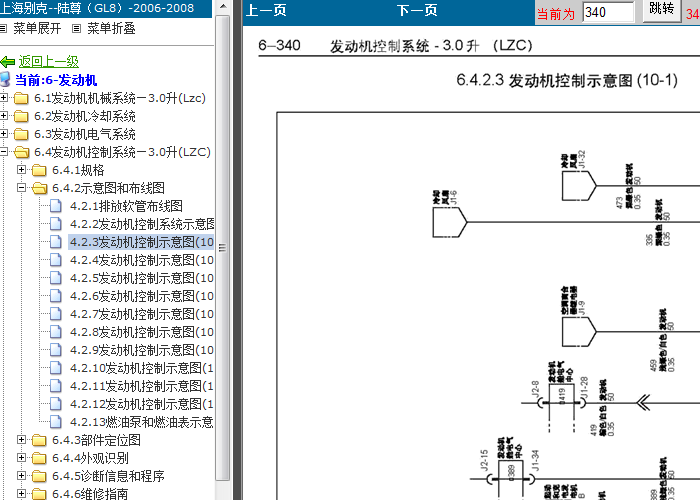Click document icon for 4.2.5发动机控制示意图

55,278
